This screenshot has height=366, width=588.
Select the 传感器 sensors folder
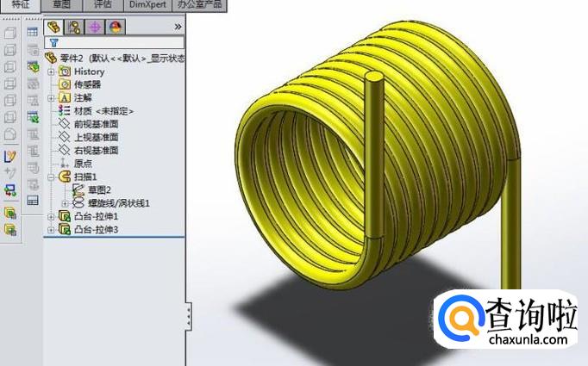click(80, 84)
